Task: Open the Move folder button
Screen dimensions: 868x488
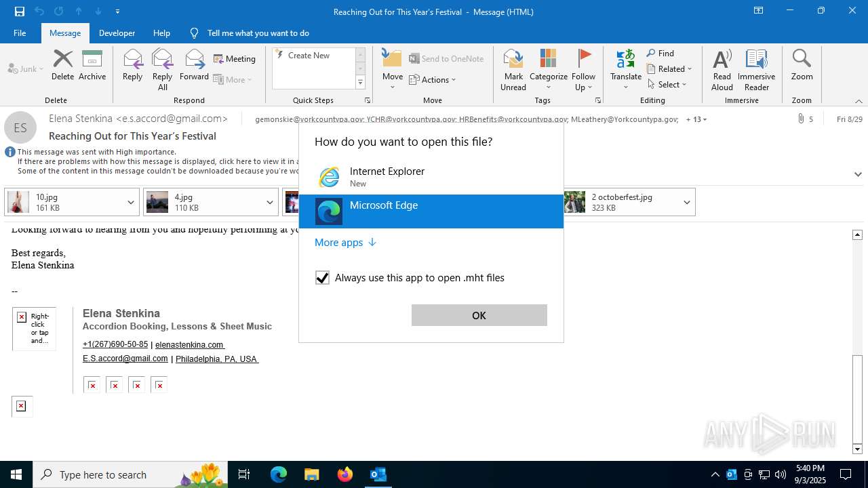Action: [x=393, y=70]
